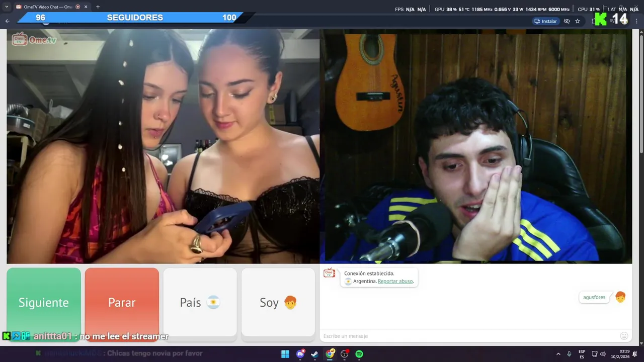Click the recording indicator on OmeTV tab
Screen dimensions: 644x362
tap(77, 7)
